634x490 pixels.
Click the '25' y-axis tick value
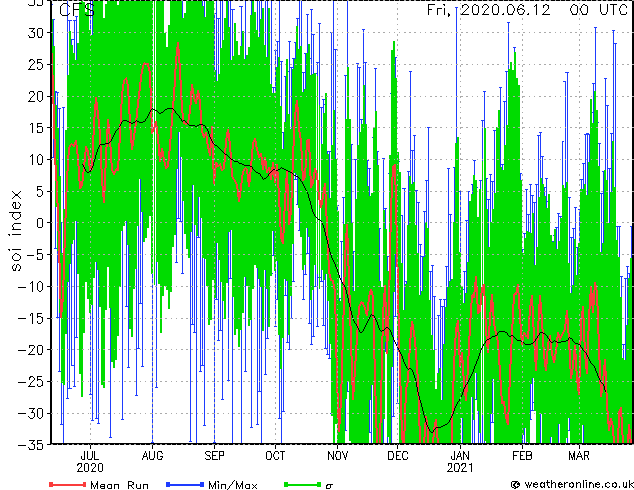[36, 64]
